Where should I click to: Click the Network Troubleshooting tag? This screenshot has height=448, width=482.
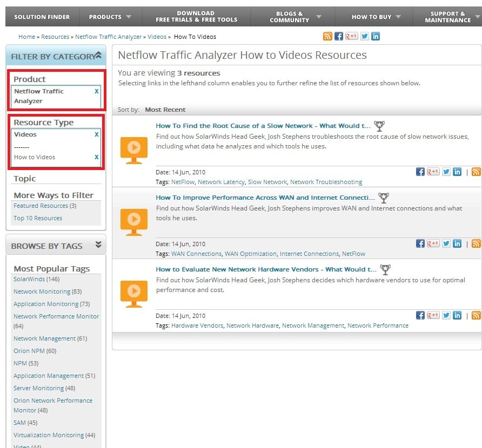click(326, 182)
